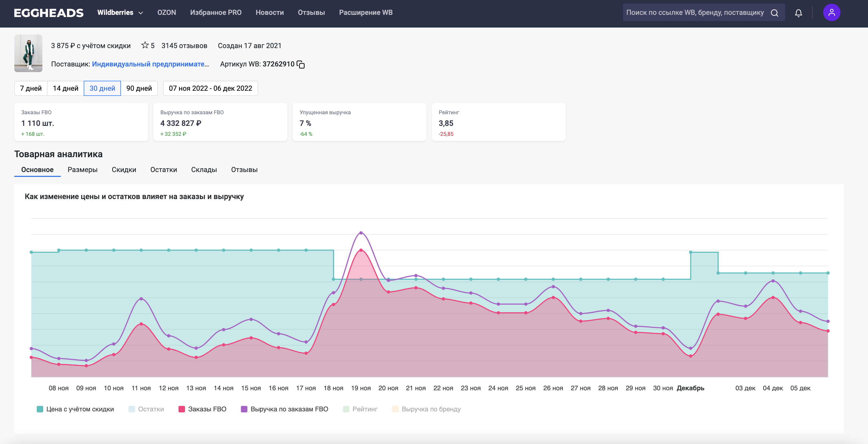Click the product thumbnail image

coord(28,53)
